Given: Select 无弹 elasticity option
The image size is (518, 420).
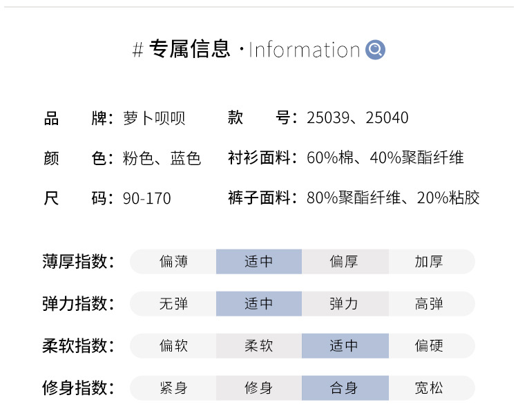Looking at the screenshot, I should (173, 304).
